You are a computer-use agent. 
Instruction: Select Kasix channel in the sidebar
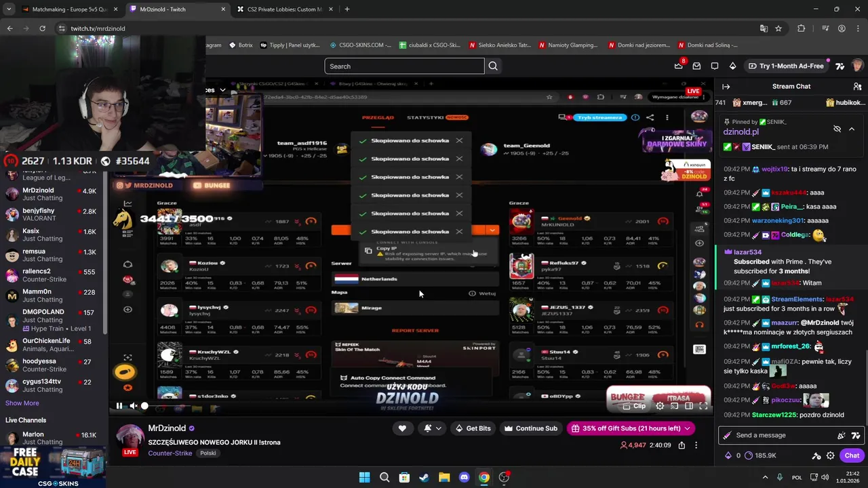pyautogui.click(x=52, y=235)
